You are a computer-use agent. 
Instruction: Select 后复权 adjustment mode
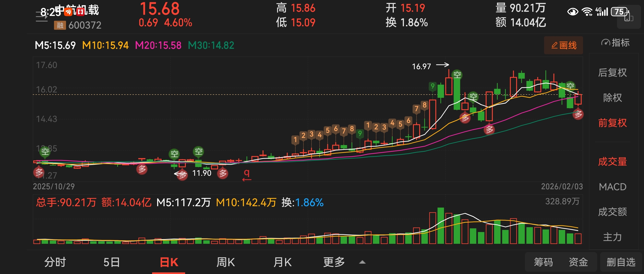tap(612, 73)
